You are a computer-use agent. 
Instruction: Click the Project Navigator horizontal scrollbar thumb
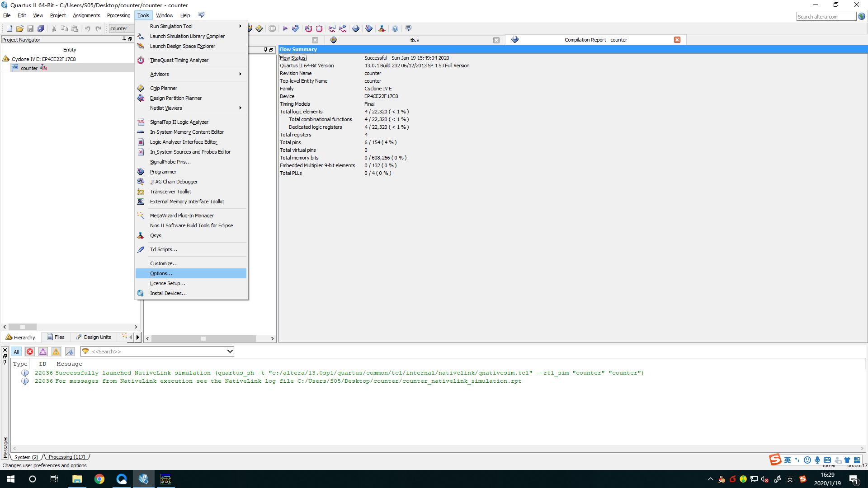coord(23,327)
